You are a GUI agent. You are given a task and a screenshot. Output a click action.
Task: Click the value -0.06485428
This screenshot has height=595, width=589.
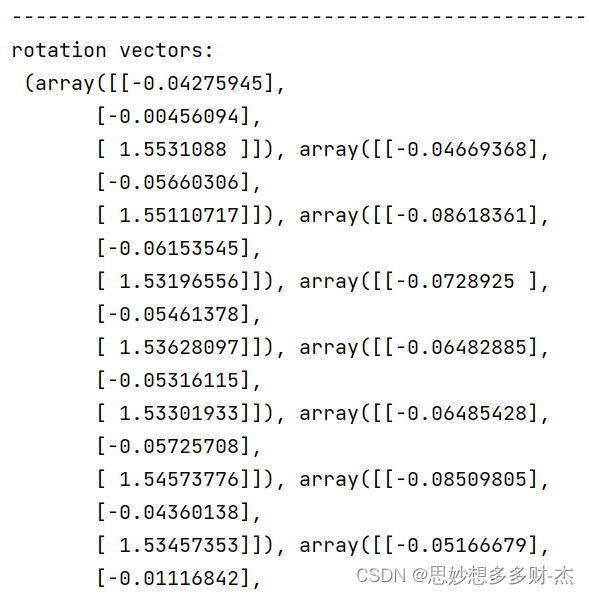click(x=462, y=414)
